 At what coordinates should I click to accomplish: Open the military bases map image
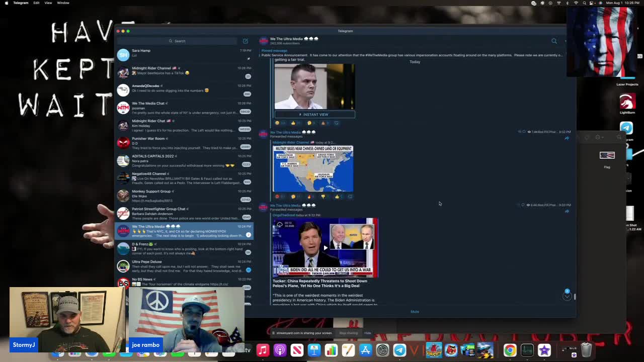pos(313,168)
